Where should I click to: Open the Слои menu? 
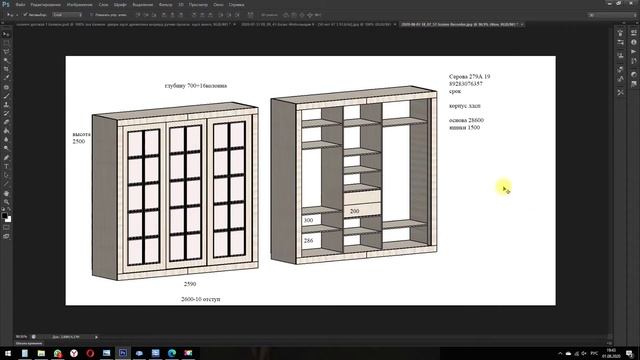click(104, 4)
